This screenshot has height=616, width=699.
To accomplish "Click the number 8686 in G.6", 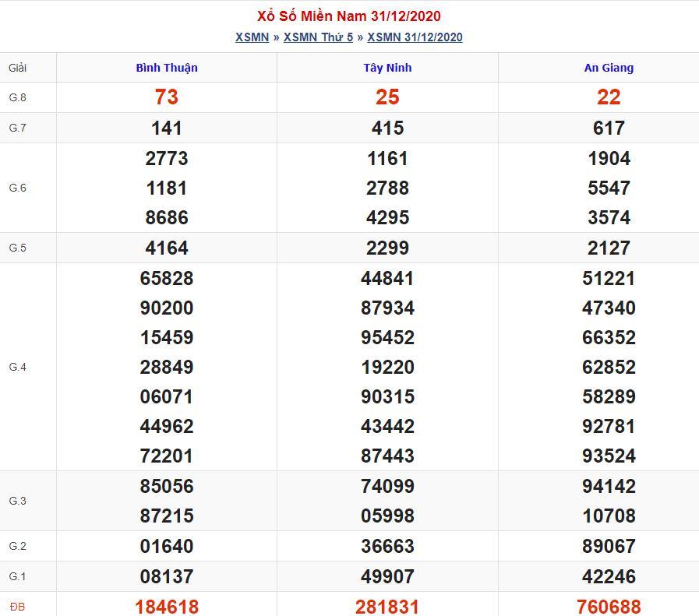I will (166, 218).
